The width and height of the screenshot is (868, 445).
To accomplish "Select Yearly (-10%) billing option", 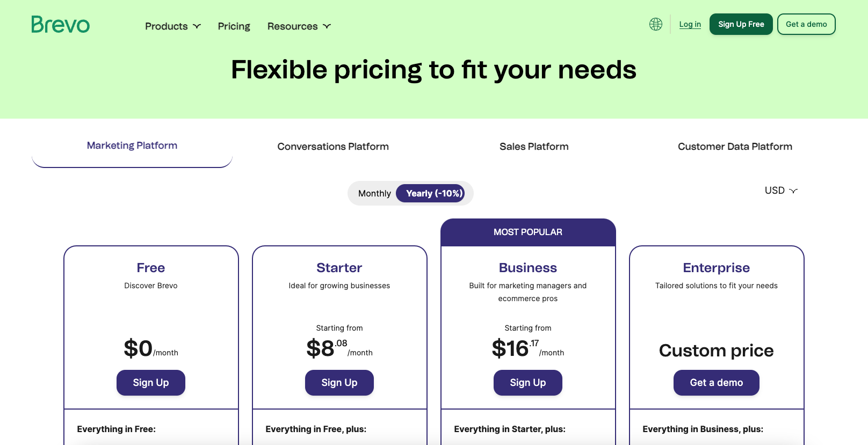I will point(434,193).
